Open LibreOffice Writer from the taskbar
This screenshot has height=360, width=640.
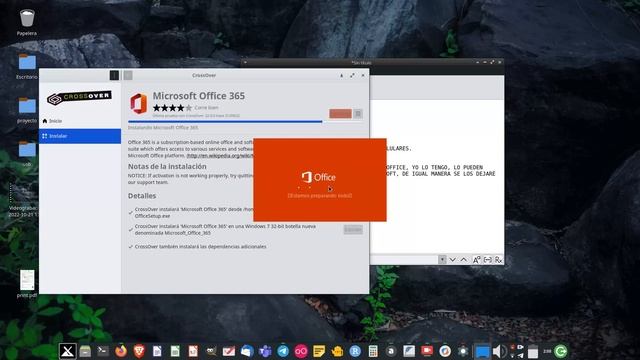tap(157, 351)
